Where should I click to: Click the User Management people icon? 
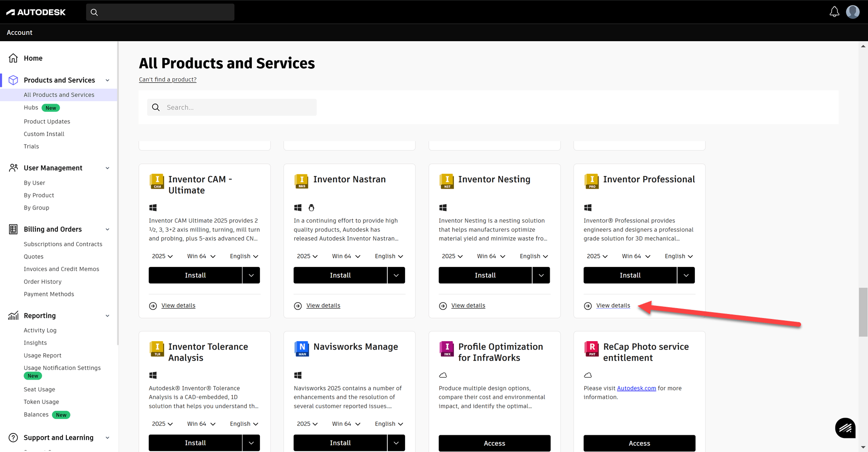point(14,168)
